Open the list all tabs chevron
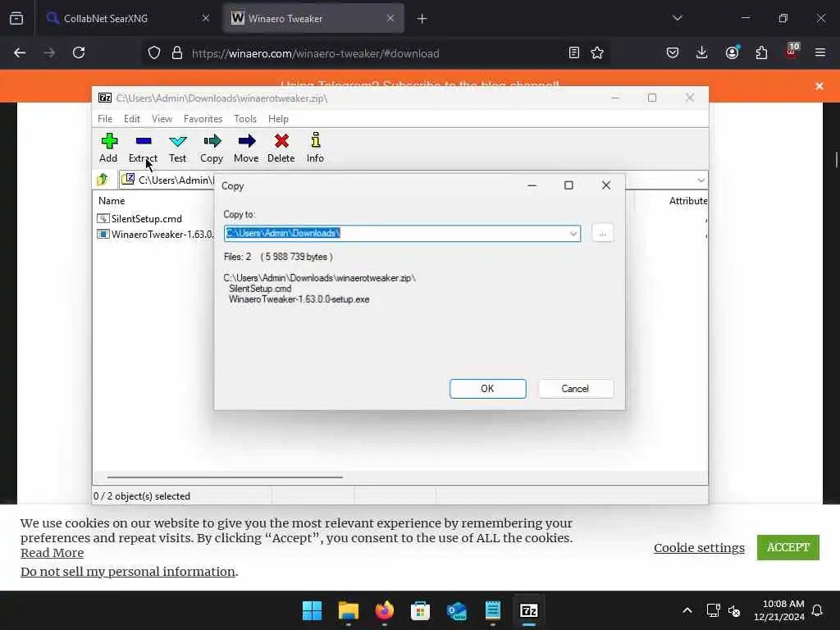This screenshot has width=840, height=630. click(677, 18)
